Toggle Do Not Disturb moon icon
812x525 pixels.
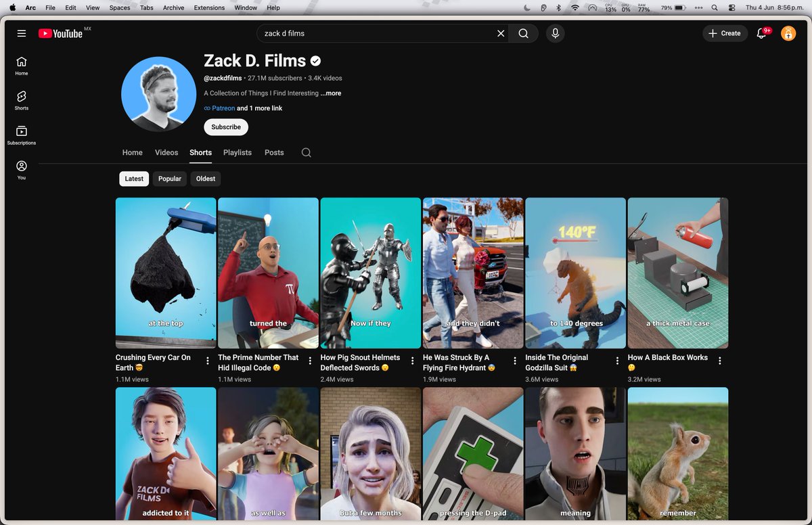tap(527, 7)
